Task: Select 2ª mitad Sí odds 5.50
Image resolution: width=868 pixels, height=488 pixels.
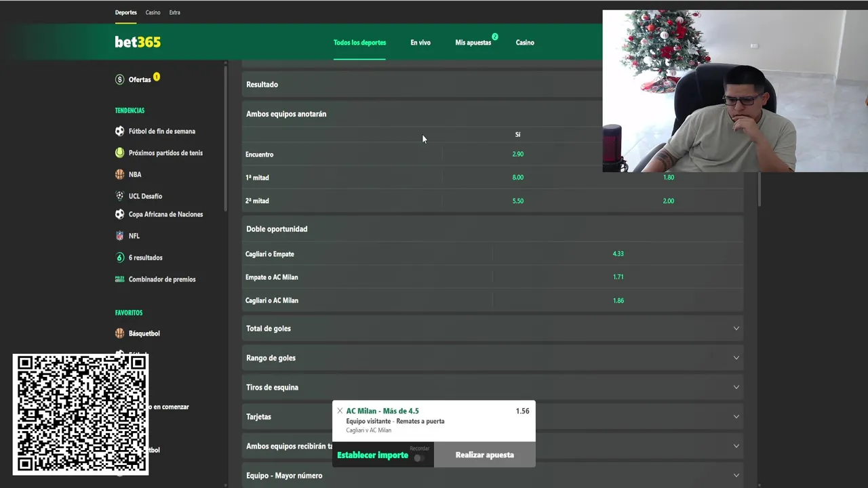Action: pyautogui.click(x=518, y=201)
